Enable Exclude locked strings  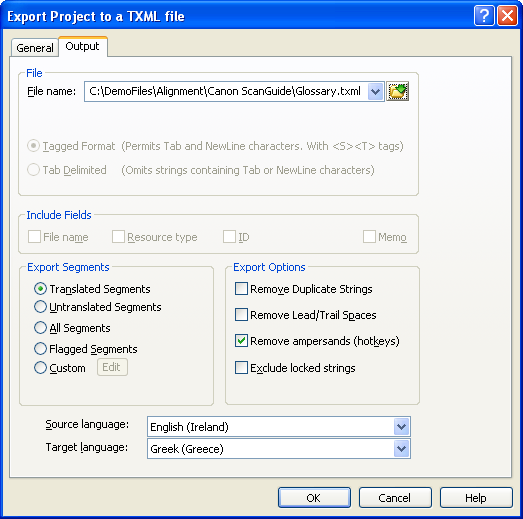pos(241,368)
